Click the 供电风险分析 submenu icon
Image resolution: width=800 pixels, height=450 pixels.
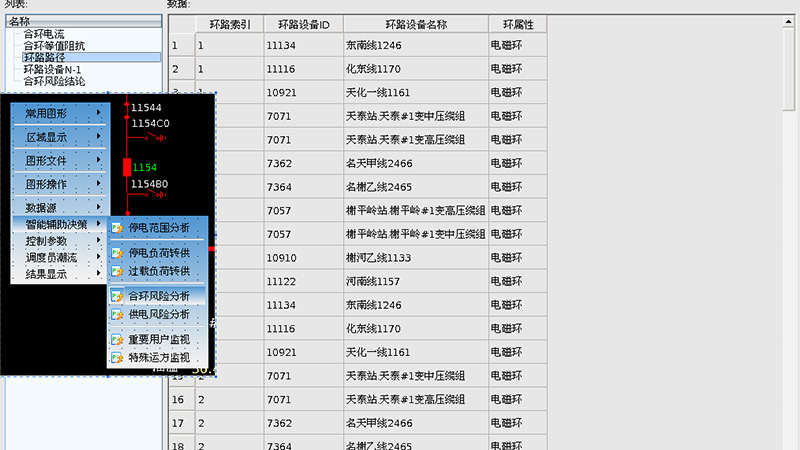pyautogui.click(x=117, y=315)
